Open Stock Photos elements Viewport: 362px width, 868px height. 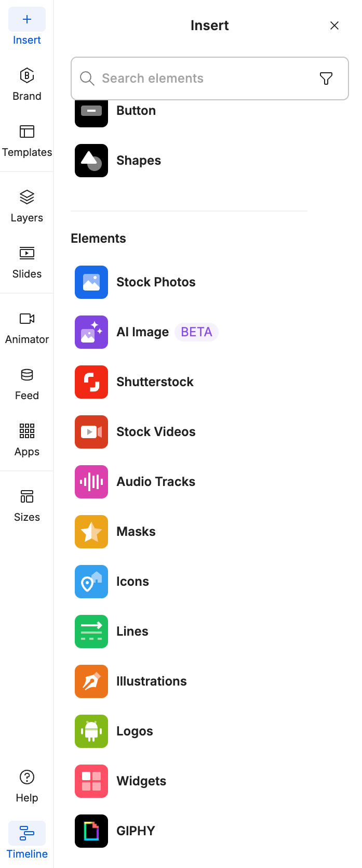[x=156, y=282]
